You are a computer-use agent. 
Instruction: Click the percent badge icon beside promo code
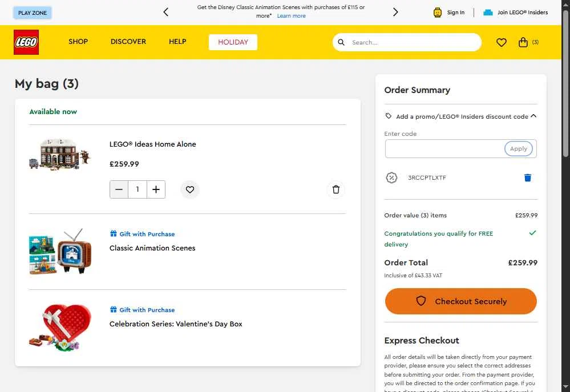coord(391,177)
